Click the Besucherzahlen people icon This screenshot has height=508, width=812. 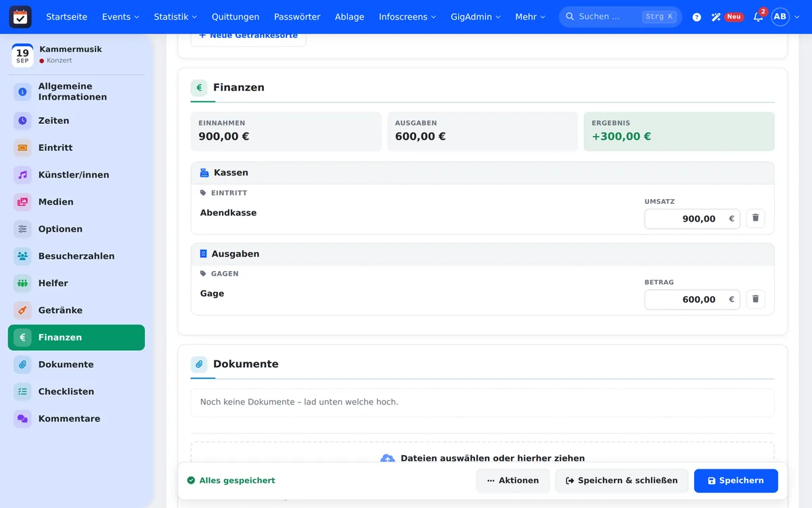point(23,256)
